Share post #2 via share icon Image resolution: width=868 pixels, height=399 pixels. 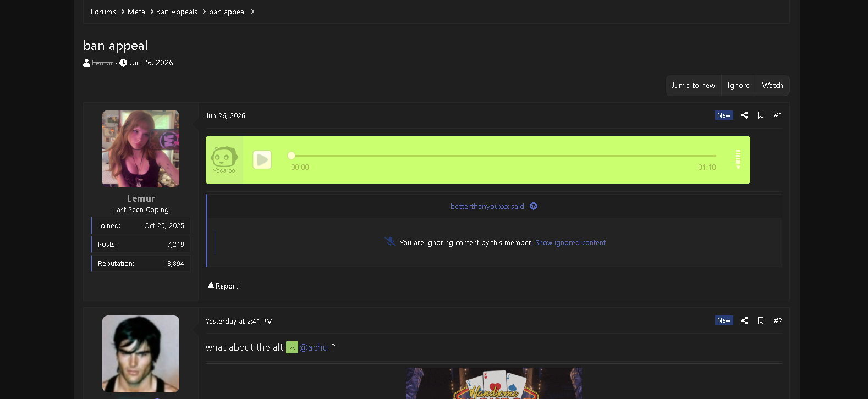click(x=744, y=321)
